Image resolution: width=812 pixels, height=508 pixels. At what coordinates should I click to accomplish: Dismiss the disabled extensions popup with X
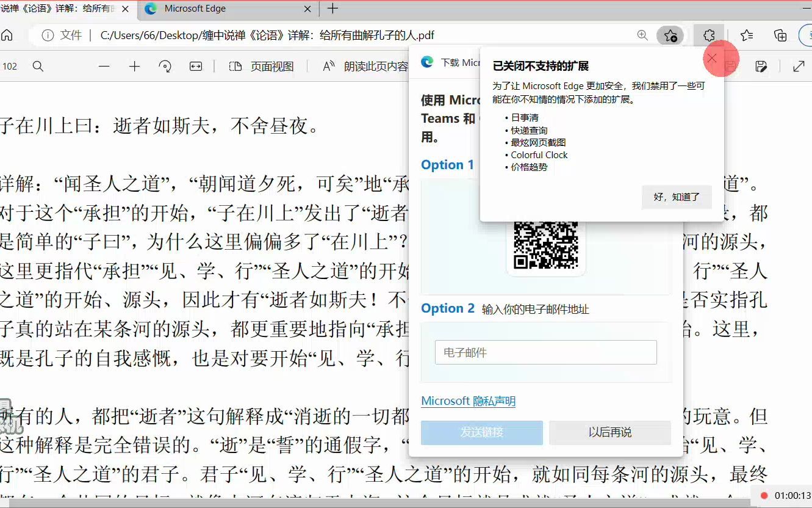coord(711,59)
